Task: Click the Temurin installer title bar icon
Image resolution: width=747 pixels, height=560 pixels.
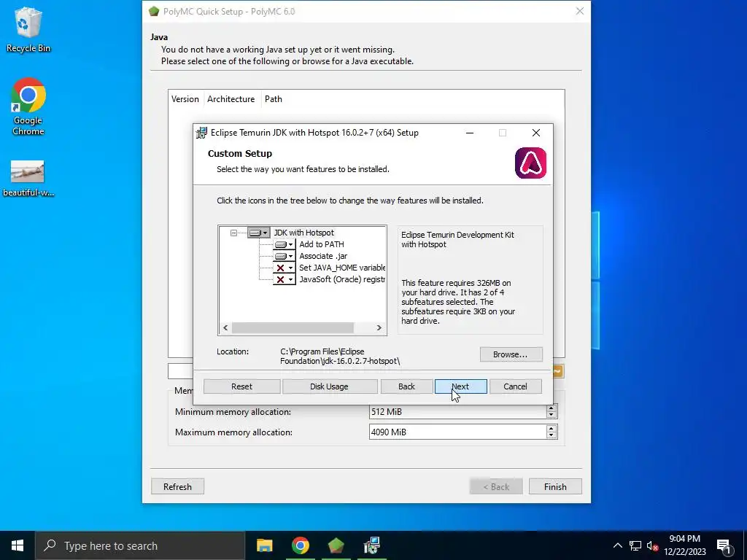Action: click(x=202, y=133)
